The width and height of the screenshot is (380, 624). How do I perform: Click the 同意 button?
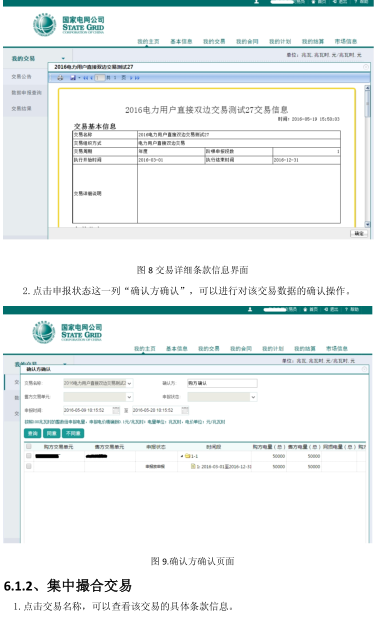[x=52, y=433]
